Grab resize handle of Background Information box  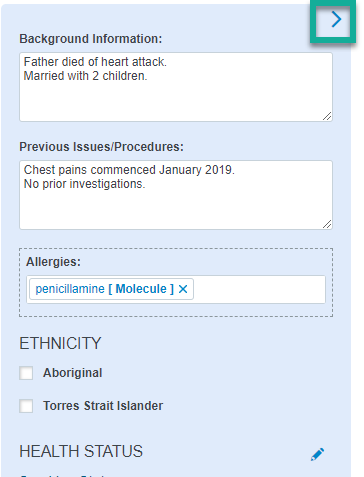[327, 116]
